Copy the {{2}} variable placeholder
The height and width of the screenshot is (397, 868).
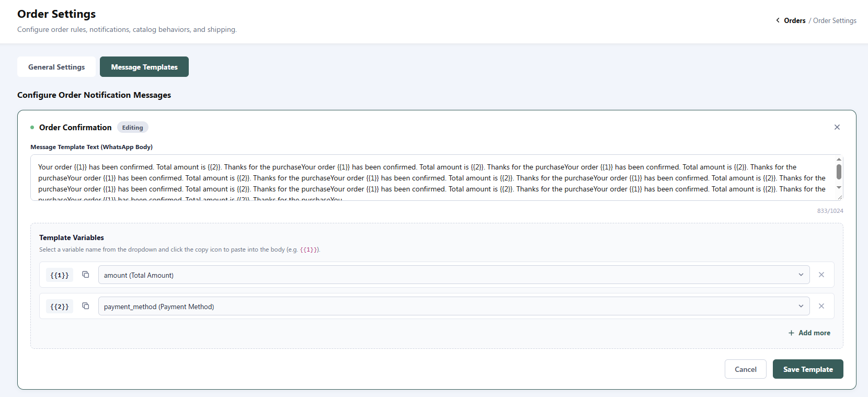[x=86, y=306]
